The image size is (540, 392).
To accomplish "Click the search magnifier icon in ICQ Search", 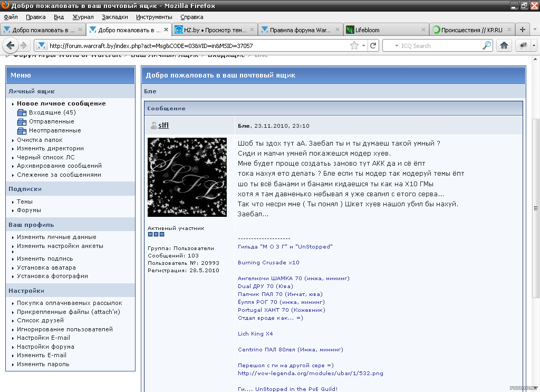I will coord(486,46).
